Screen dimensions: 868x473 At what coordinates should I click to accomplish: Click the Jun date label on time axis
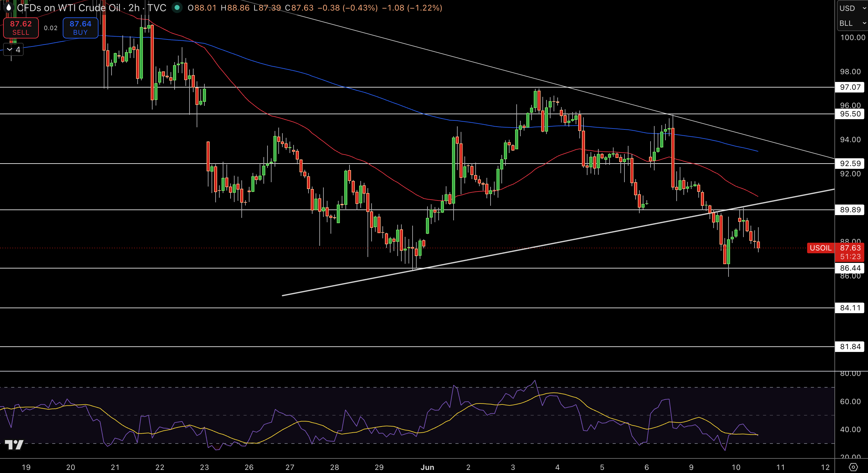[427, 467]
